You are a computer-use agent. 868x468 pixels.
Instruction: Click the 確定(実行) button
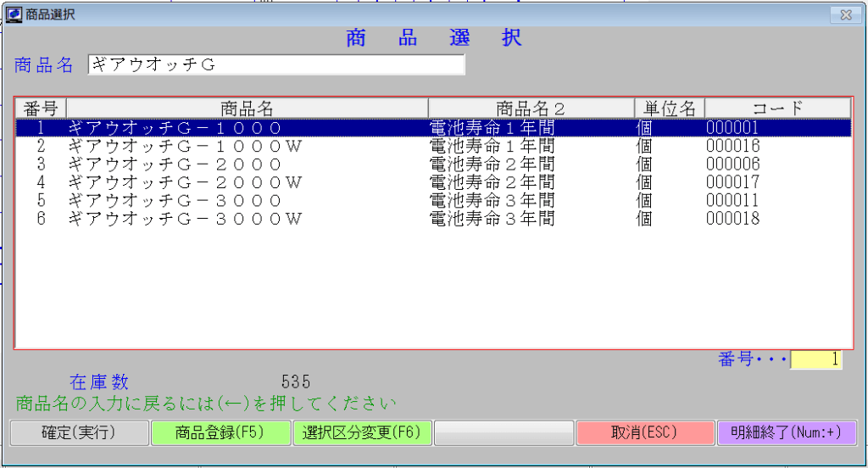[x=80, y=432]
